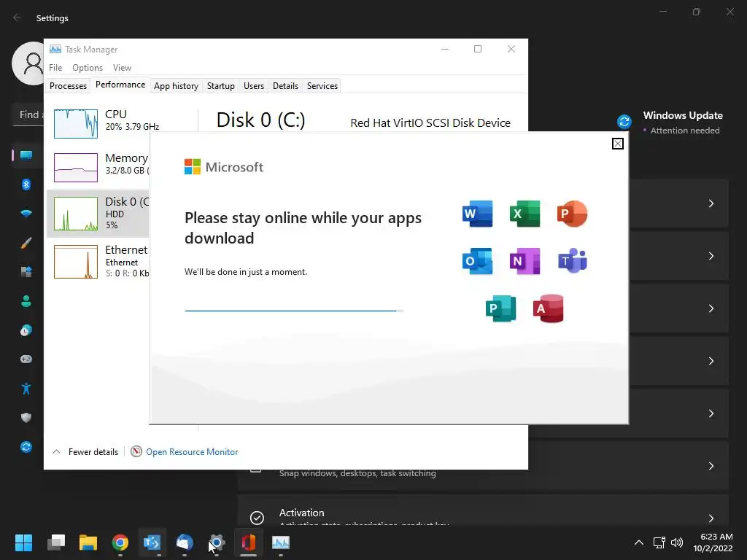Expand the Activation settings row chevron
747x560 pixels.
(711, 518)
